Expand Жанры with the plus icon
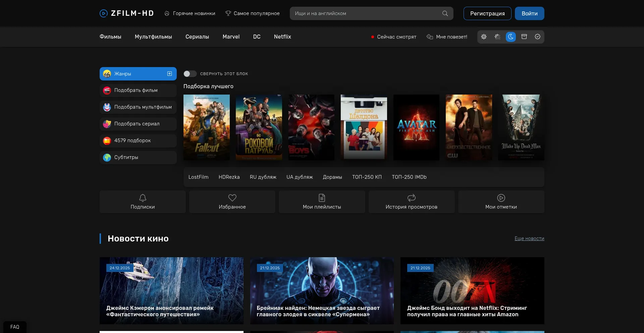This screenshot has height=333, width=644. (170, 74)
